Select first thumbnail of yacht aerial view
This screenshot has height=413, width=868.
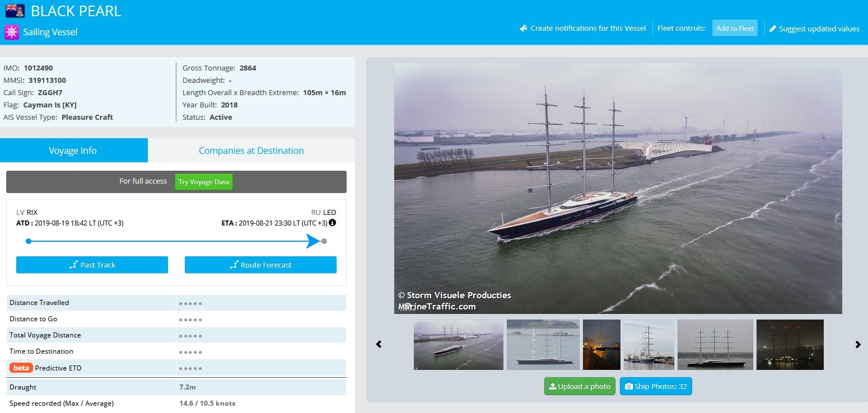tap(459, 345)
